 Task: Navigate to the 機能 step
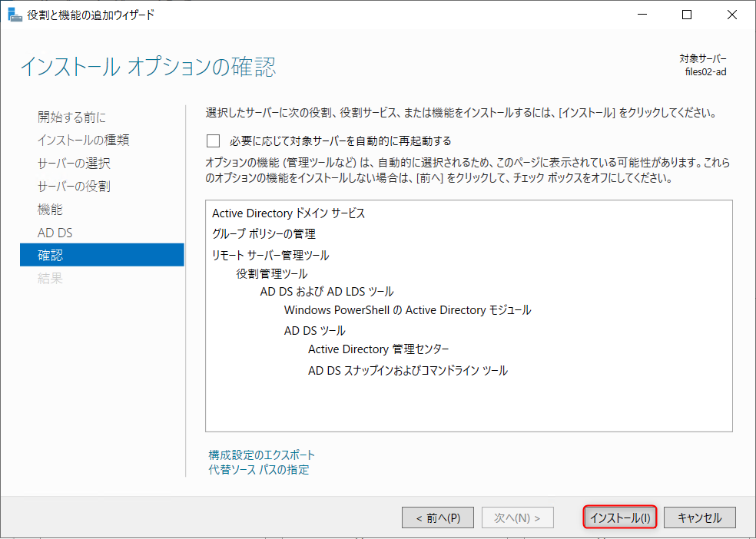click(50, 209)
